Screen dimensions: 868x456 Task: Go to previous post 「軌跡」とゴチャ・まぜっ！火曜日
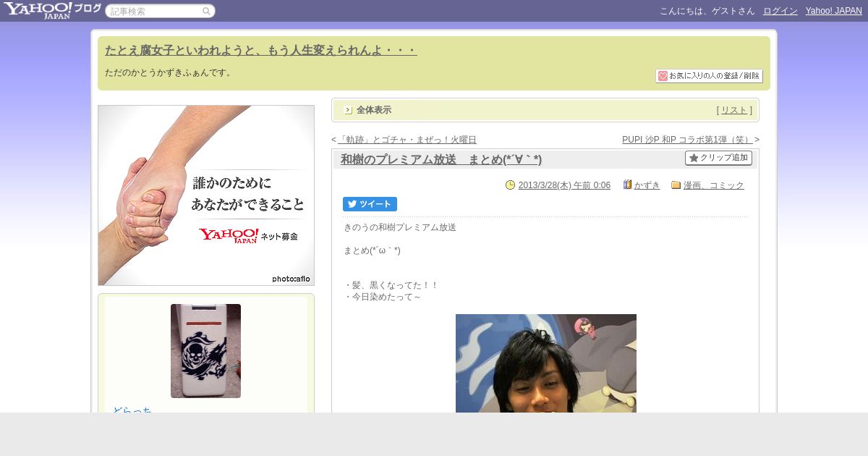pyautogui.click(x=407, y=140)
